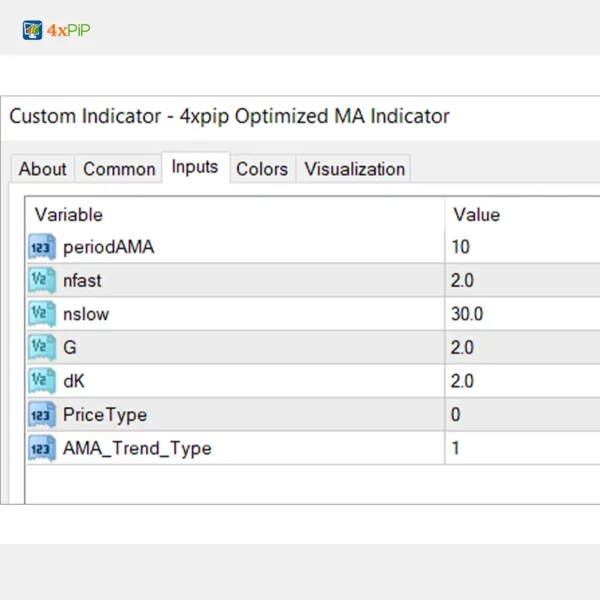Click the integer icon beside AMA_Trend_Type
600x600 pixels.
tap(42, 448)
